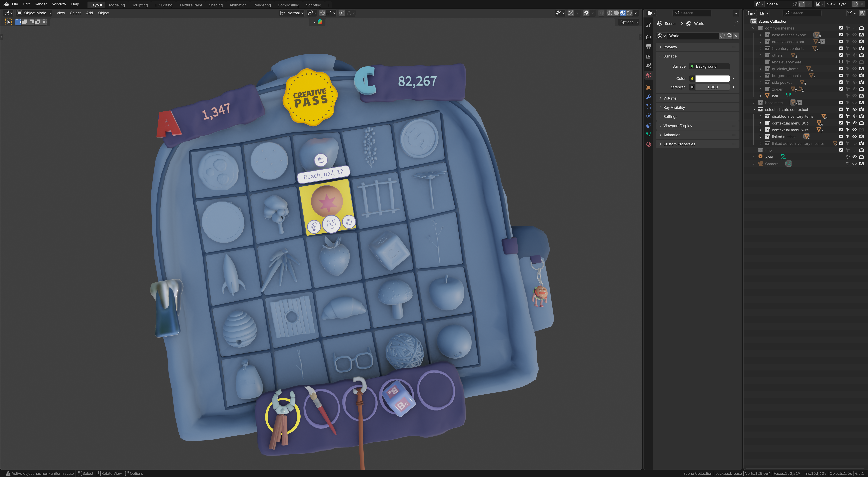The width and height of the screenshot is (868, 477).
Task: Open the Particles properties tab
Action: (649, 107)
